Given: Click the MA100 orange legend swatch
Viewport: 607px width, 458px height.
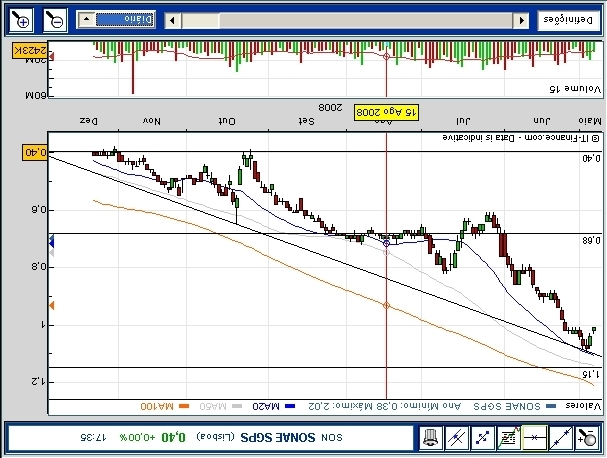Looking at the screenshot, I should click(184, 406).
